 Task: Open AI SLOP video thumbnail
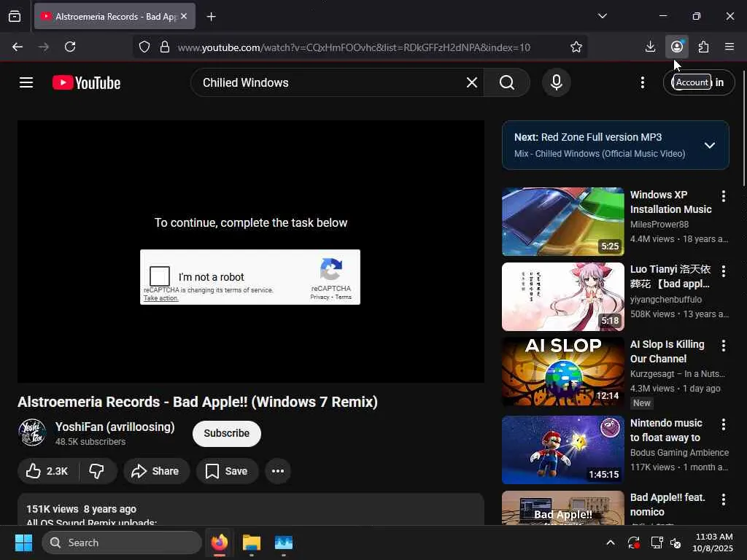(562, 371)
